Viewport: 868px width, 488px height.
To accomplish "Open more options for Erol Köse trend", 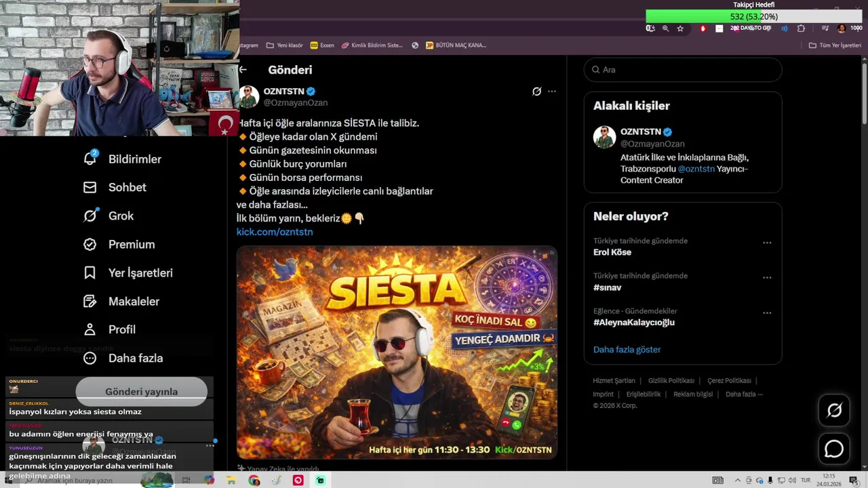I will click(767, 243).
